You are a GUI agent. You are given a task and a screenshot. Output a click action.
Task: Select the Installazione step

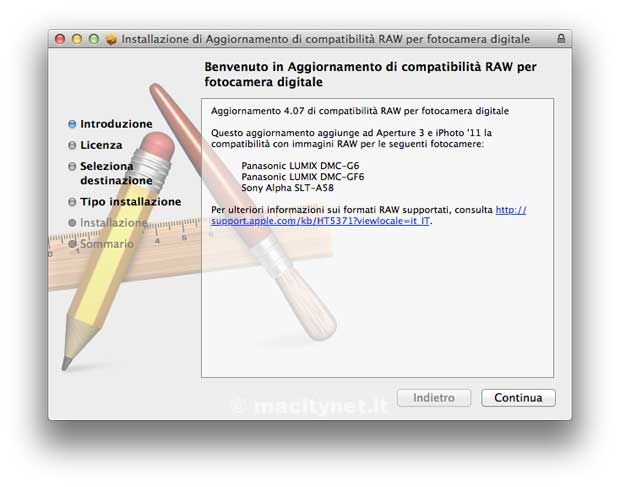(113, 223)
